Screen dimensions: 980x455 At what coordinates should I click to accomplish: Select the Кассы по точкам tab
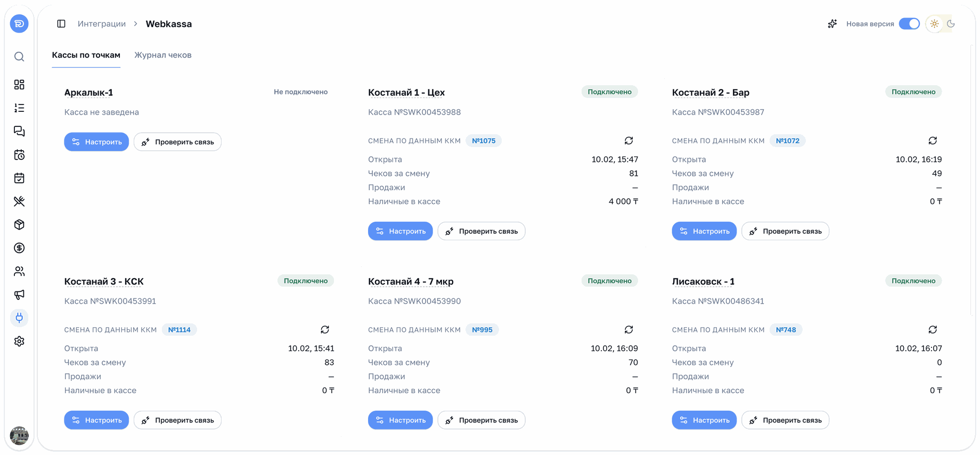click(x=86, y=55)
